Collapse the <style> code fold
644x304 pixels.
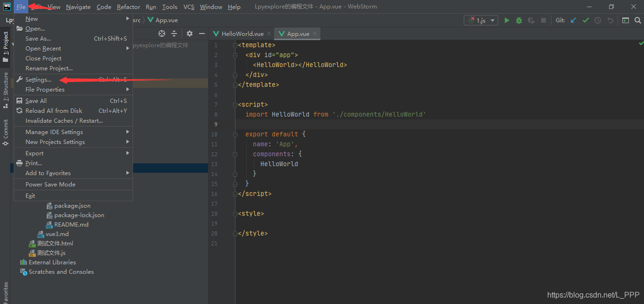[235, 214]
